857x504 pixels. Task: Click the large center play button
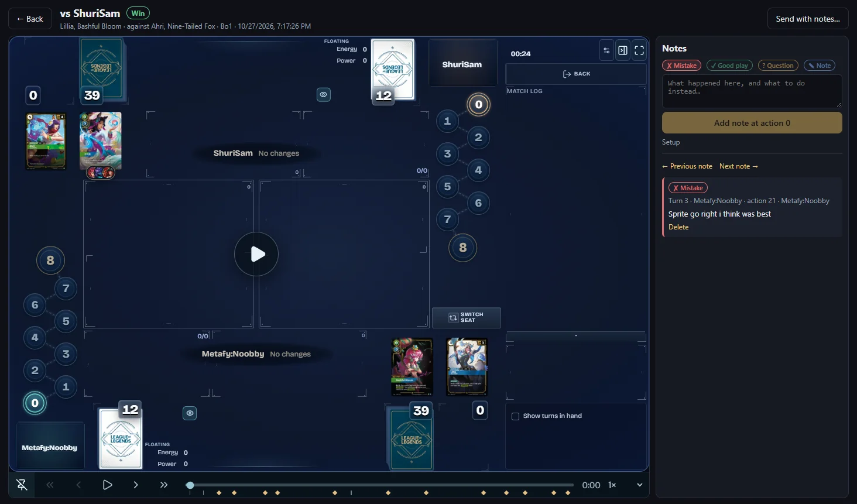tap(256, 254)
